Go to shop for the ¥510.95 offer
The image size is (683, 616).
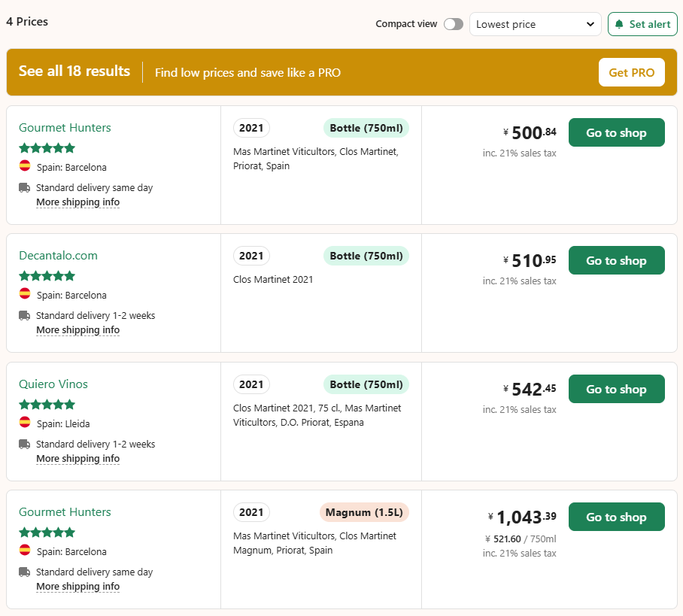616,260
